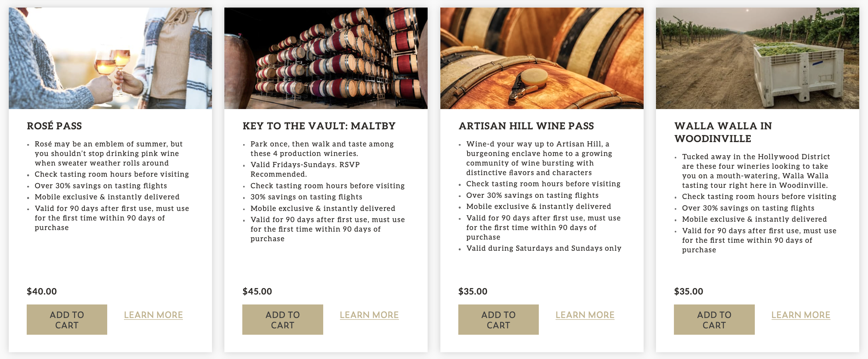The image size is (868, 359).
Task: Add Artisan Hill Wine Pass to cart
Action: pos(498,320)
